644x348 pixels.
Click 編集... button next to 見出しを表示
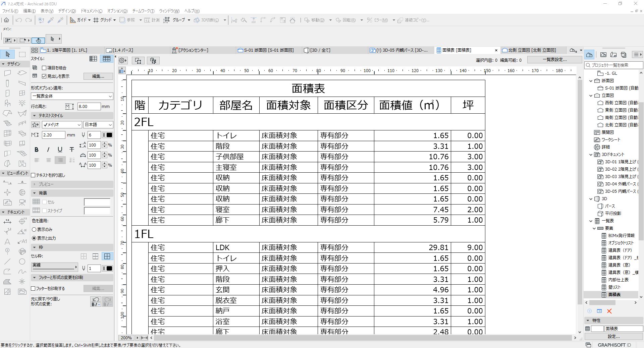(x=98, y=76)
